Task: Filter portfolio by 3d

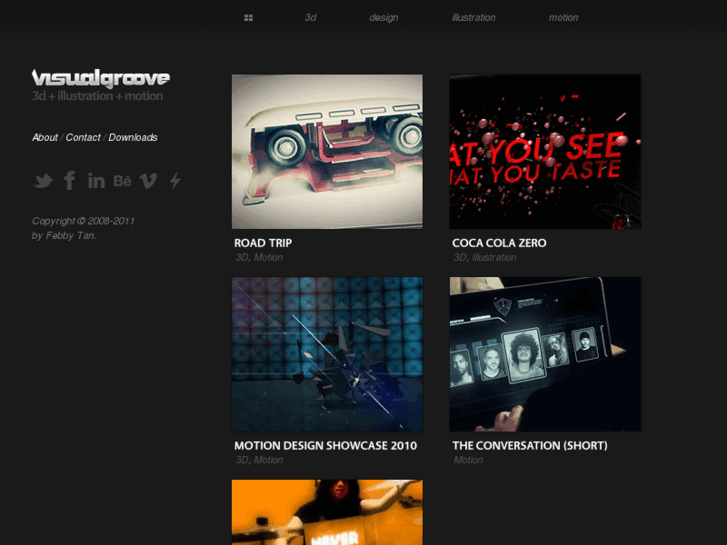Action: tap(310, 18)
